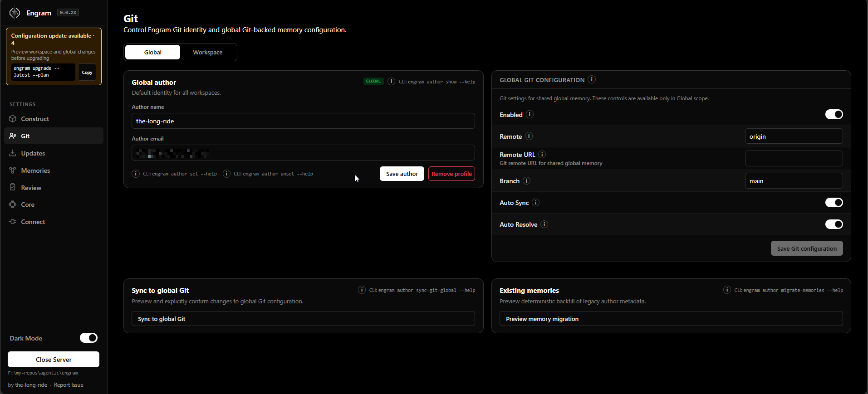Go to Memories settings page
Viewport: 868px width, 394px height.
coord(54,170)
